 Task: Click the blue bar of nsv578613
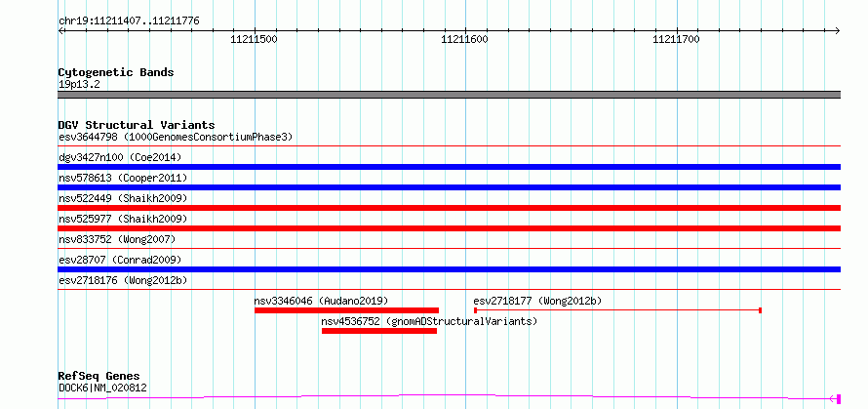coord(449,187)
